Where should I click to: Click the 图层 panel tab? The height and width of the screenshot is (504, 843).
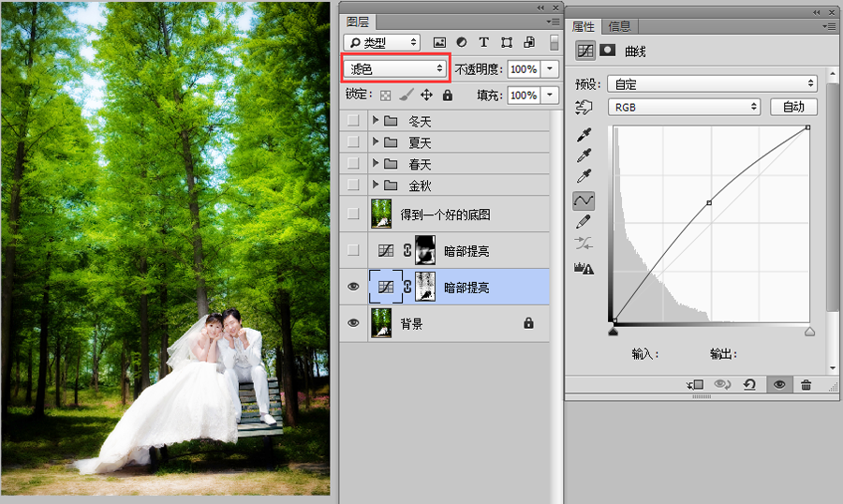point(358,22)
